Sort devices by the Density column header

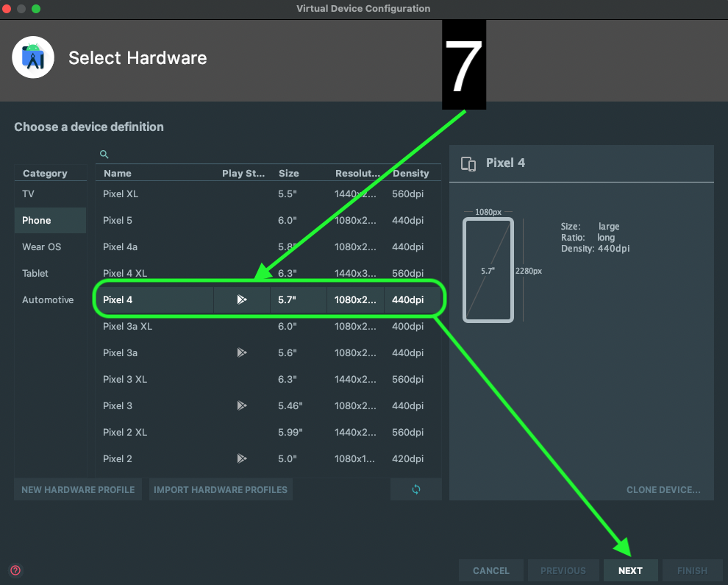coord(411,174)
